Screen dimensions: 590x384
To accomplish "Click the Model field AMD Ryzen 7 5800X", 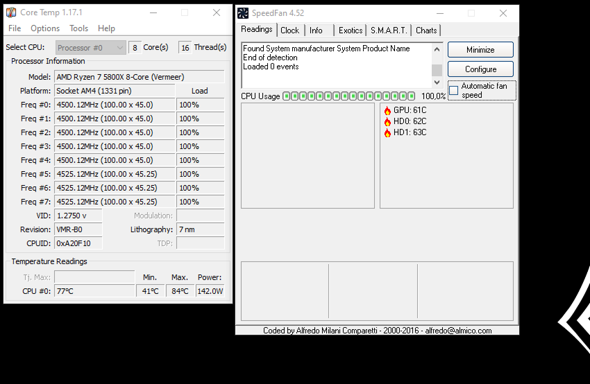I will click(139, 77).
